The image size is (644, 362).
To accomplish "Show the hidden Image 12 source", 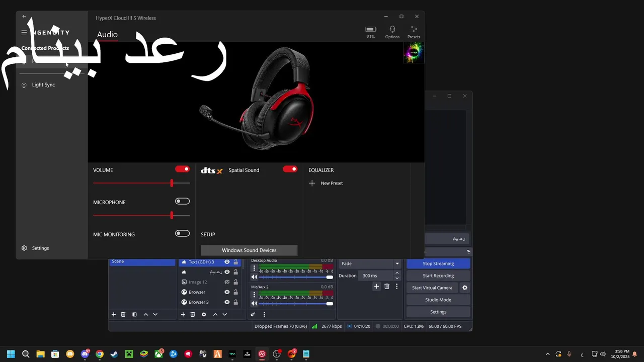I will [x=227, y=282].
